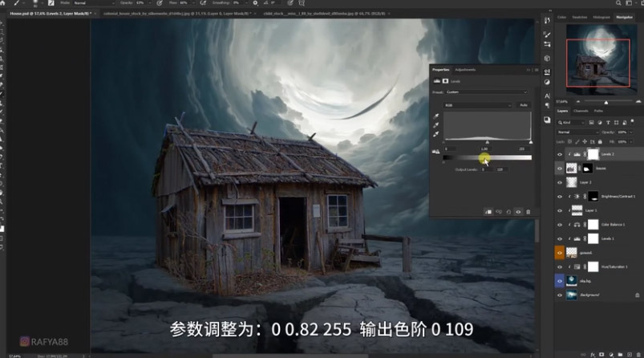Switch to the Adjustments tab
The image size is (644, 358).
pyautogui.click(x=466, y=71)
